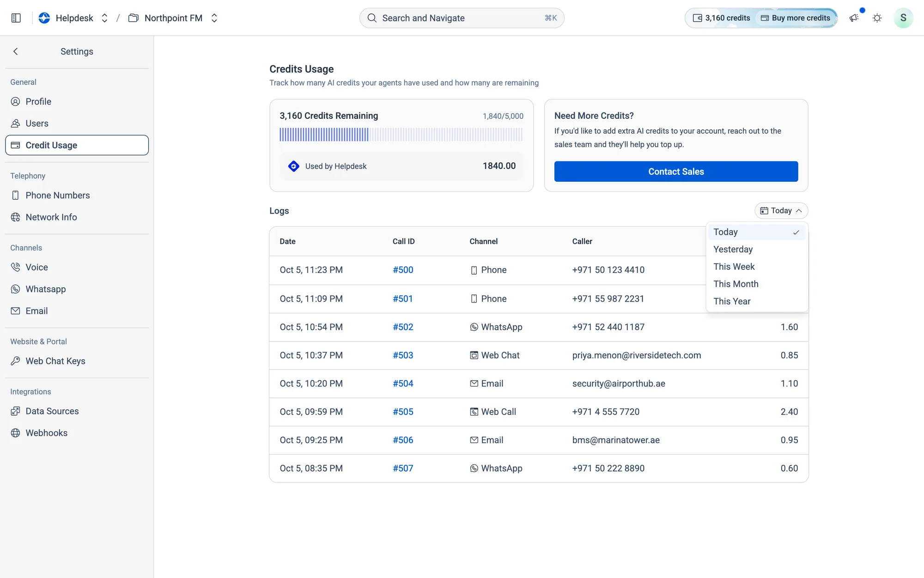Open Web Chat Keys page
The width and height of the screenshot is (924, 578).
point(77,361)
